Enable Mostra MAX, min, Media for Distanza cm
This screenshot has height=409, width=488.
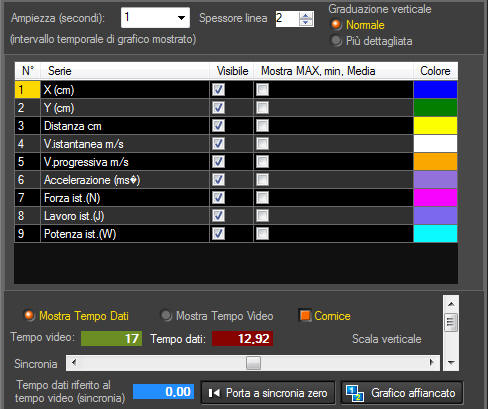click(262, 126)
